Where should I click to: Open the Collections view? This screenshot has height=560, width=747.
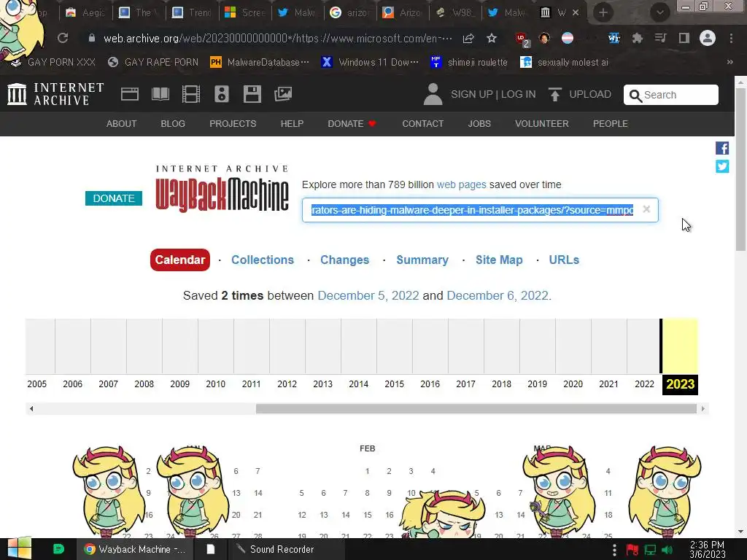(x=263, y=260)
